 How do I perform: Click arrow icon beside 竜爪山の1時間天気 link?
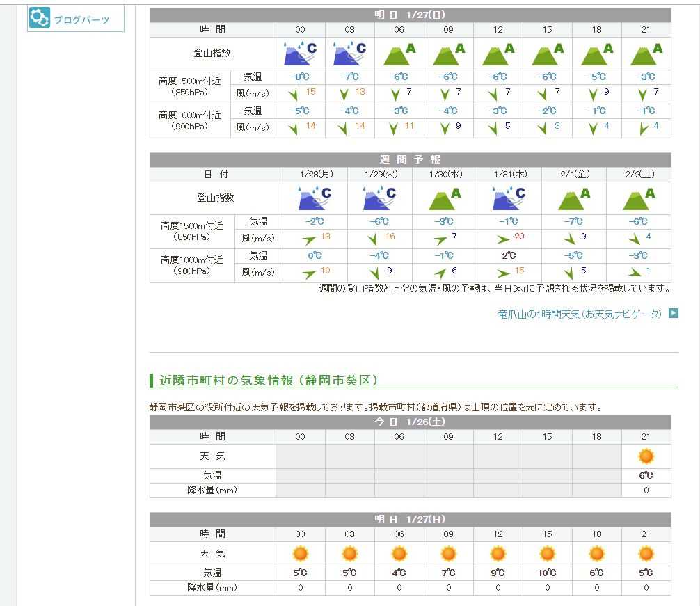(x=673, y=313)
